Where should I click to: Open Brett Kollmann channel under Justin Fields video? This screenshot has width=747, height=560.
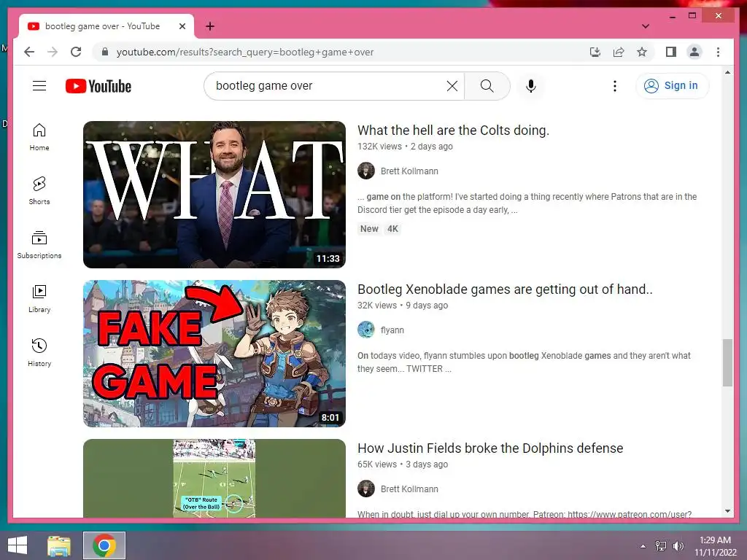409,489
